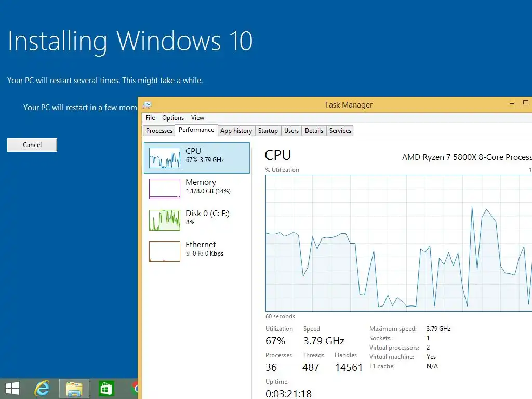Viewport: 532px width, 399px height.
Task: Click the L1 cache value 'N/A'
Action: click(x=432, y=366)
